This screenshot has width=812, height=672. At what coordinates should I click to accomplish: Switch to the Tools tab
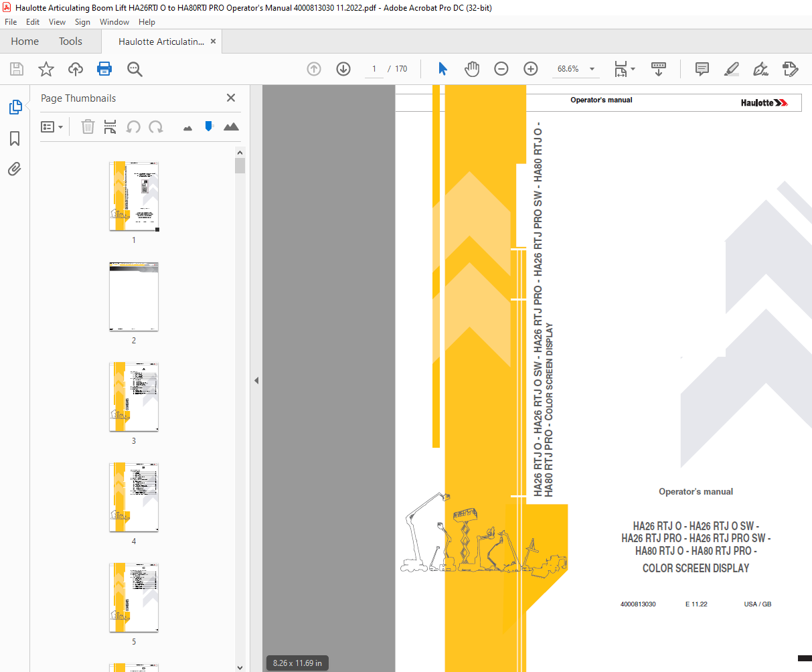coord(70,41)
